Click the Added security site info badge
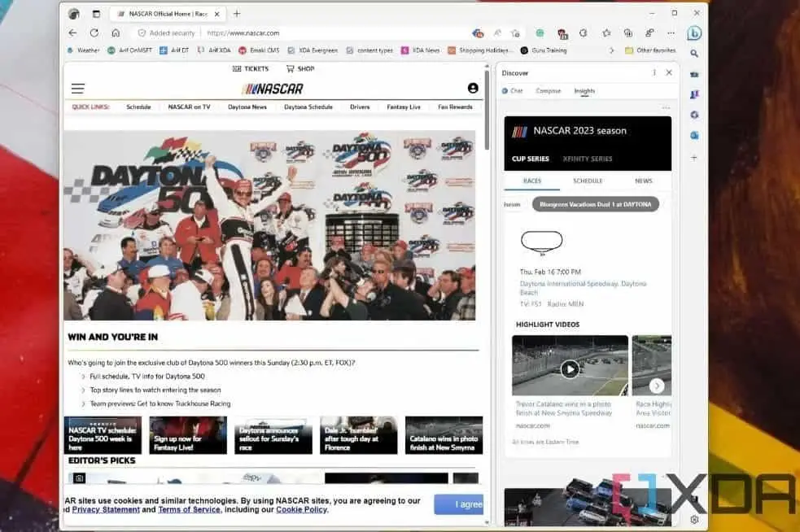Image resolution: width=800 pixels, height=532 pixels. coord(167,33)
